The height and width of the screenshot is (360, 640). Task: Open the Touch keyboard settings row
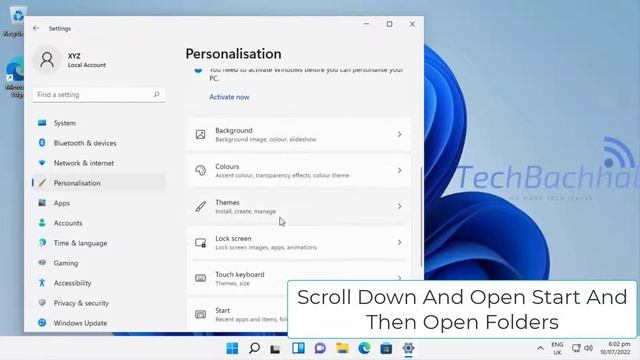(x=298, y=278)
